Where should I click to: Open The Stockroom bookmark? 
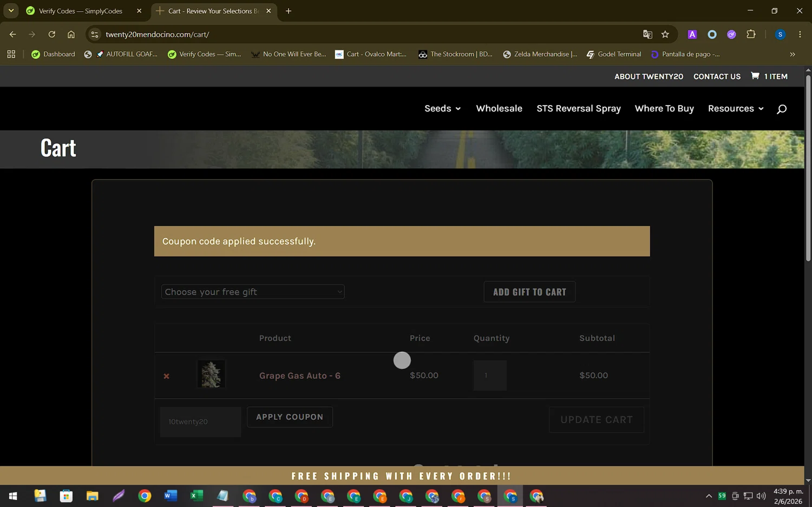455,54
